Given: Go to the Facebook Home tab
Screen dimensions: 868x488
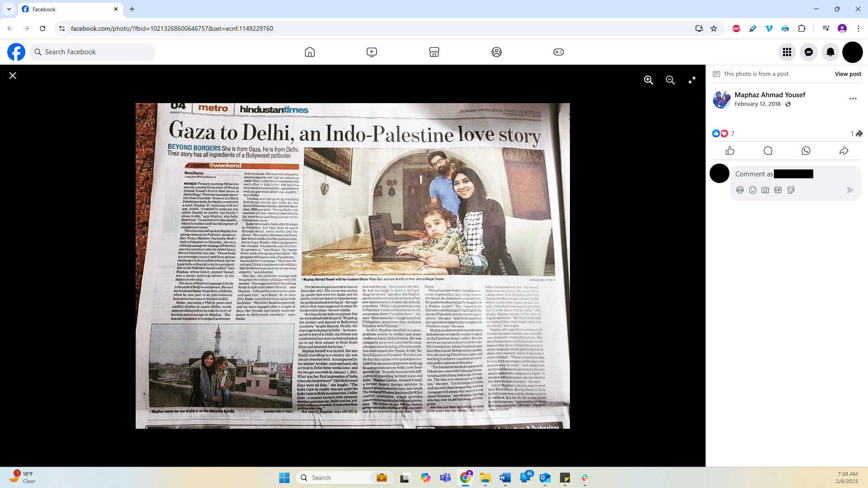Looking at the screenshot, I should (x=309, y=52).
